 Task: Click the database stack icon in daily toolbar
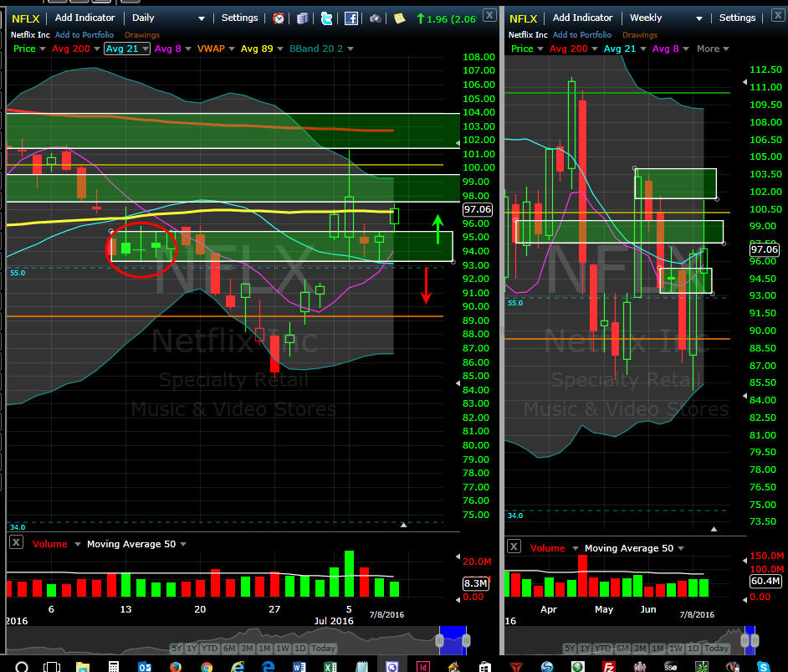point(303,18)
